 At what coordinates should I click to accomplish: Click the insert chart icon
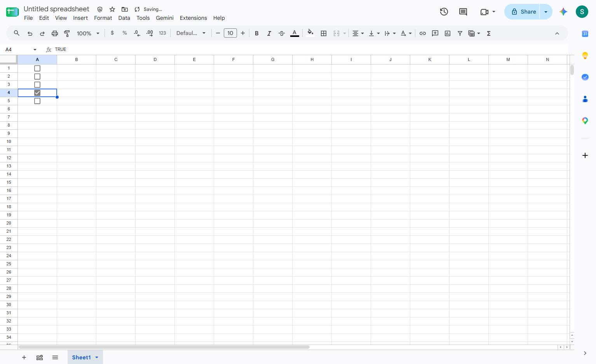(x=448, y=33)
